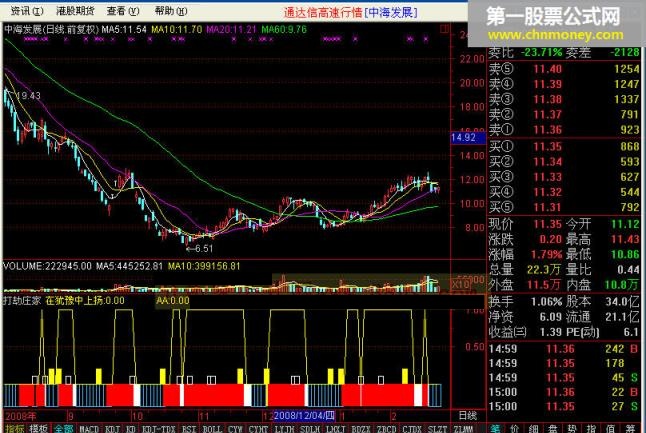The height and width of the screenshot is (433, 646).
Task: Click the 买① bid price 11.35
Action: (548, 146)
